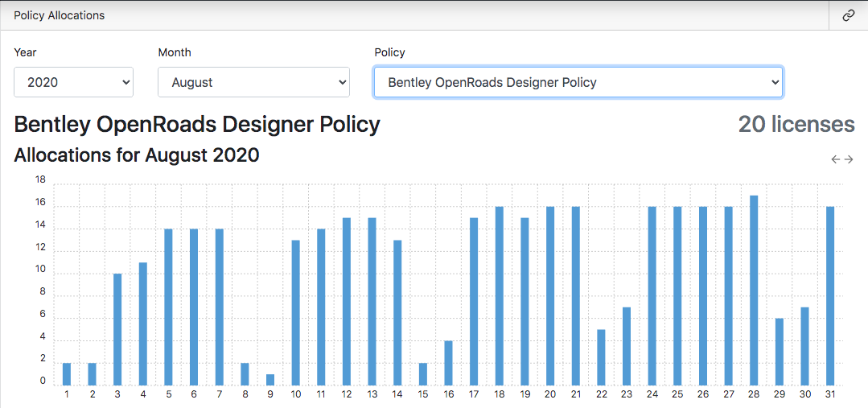The width and height of the screenshot is (868, 408).
Task: Go to next month with right arrow
Action: click(x=849, y=159)
